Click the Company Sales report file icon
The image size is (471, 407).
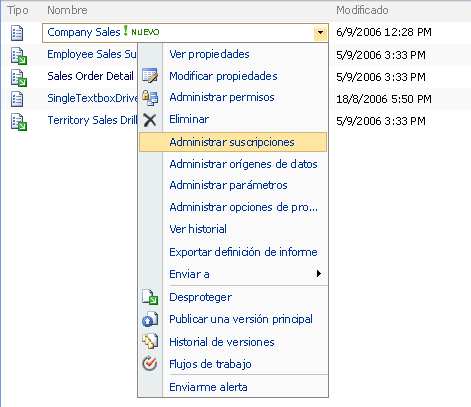[x=17, y=33]
